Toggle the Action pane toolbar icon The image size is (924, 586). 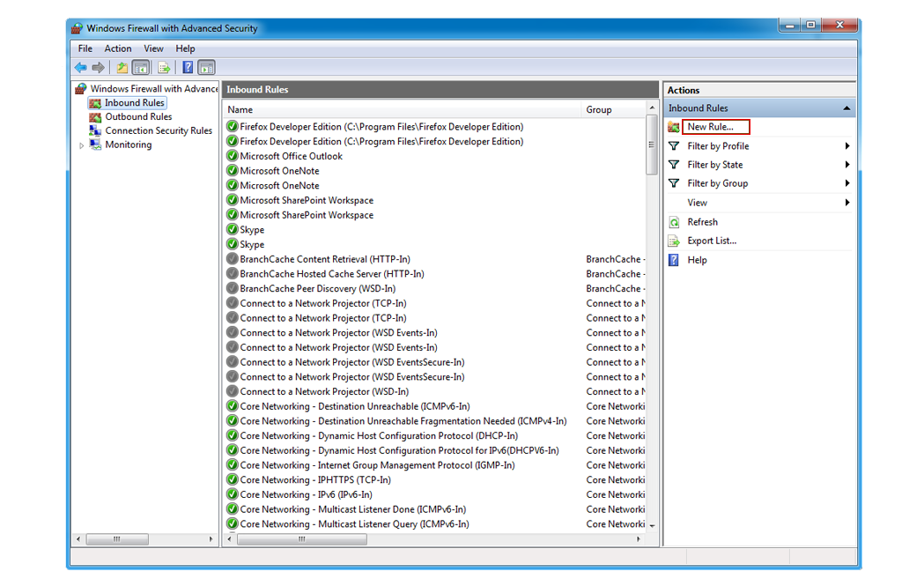(x=206, y=68)
